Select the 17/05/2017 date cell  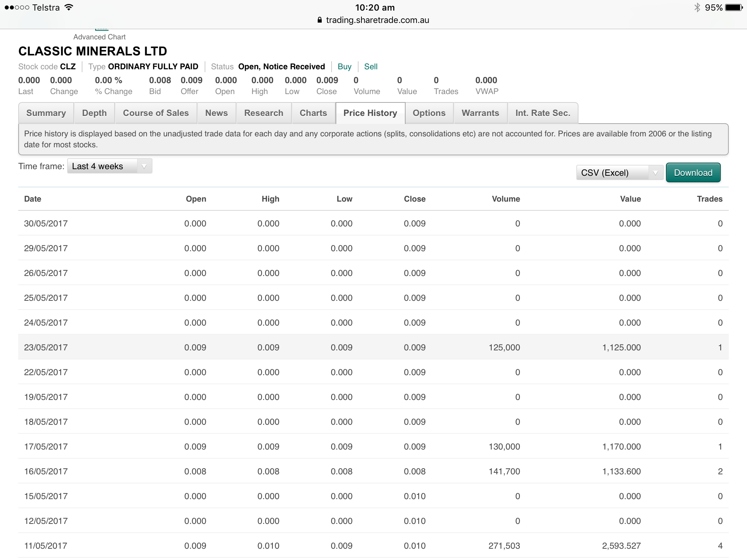46,447
